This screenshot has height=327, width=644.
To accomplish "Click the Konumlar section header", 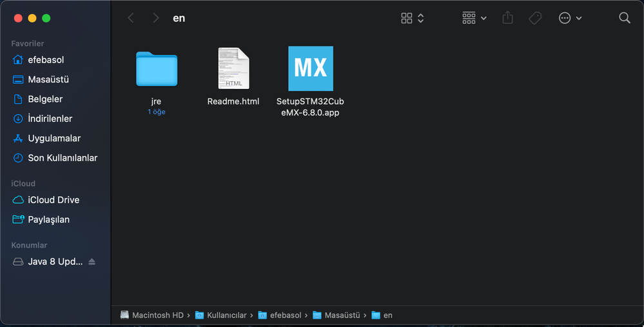I will click(29, 245).
